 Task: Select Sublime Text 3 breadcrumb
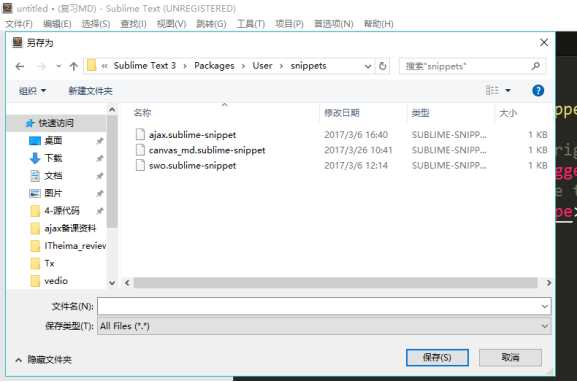pyautogui.click(x=145, y=66)
